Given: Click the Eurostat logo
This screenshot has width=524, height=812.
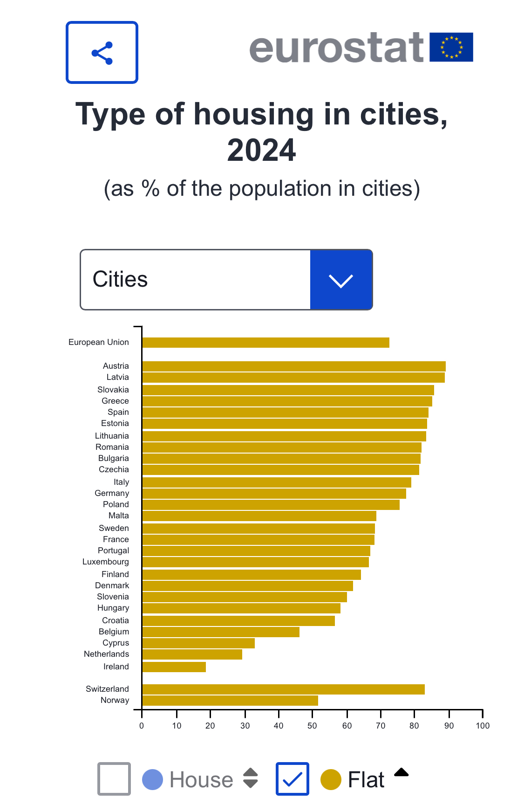Looking at the screenshot, I should click(x=336, y=48).
